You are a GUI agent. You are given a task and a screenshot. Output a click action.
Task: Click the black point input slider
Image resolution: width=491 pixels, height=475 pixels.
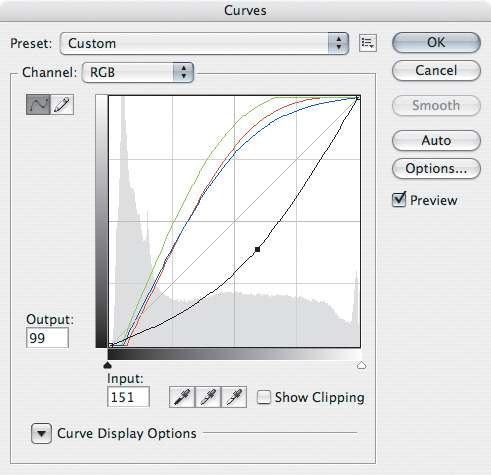[x=107, y=365]
